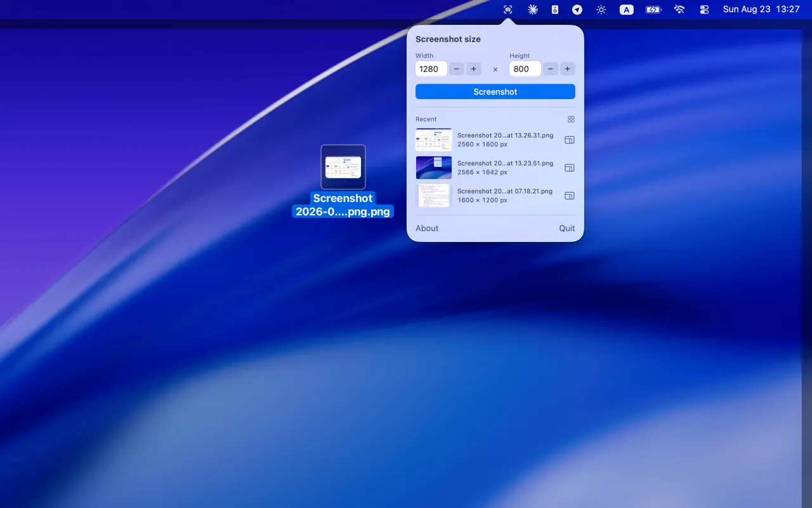Click the desktop file name 'Screenshot 2026-0....png.png'

[x=343, y=205]
